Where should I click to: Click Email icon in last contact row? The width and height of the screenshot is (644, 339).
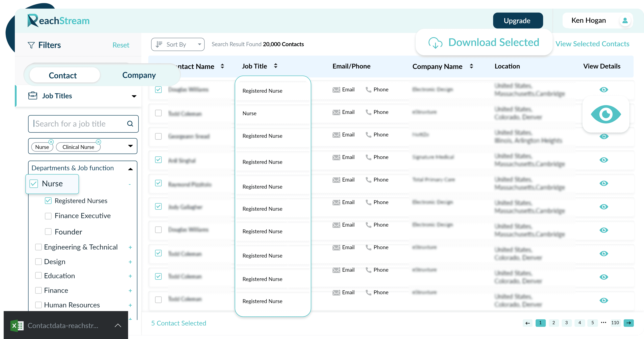[336, 292]
